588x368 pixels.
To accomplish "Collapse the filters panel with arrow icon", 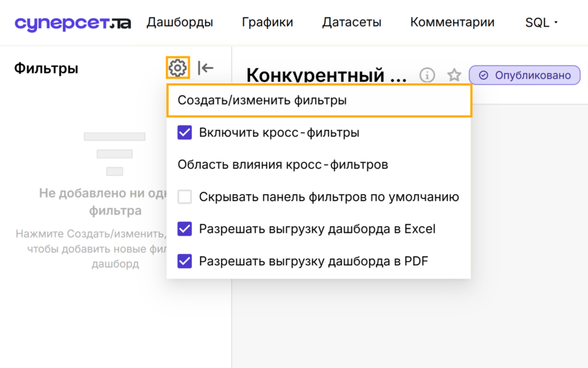I will tap(206, 68).
